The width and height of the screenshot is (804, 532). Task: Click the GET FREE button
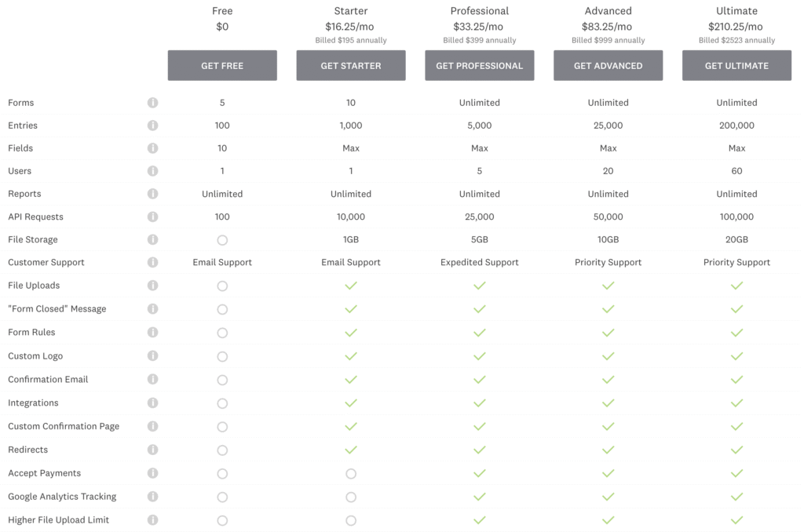[222, 66]
